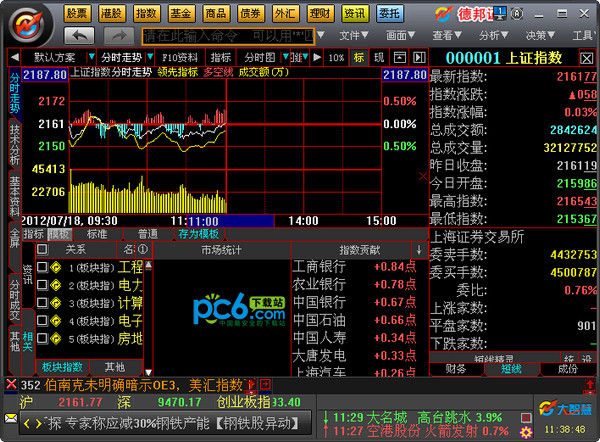Tick the checkbox for row 3 板块指 计算
Viewport: 600px width, 442px height.
pyautogui.click(x=41, y=303)
